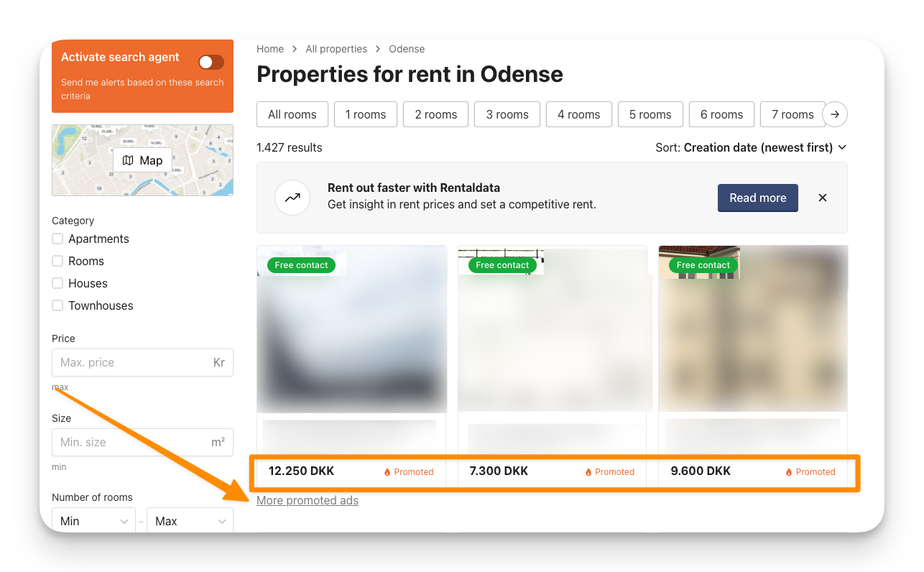Open the Map view button
924x572 pixels.
142,160
